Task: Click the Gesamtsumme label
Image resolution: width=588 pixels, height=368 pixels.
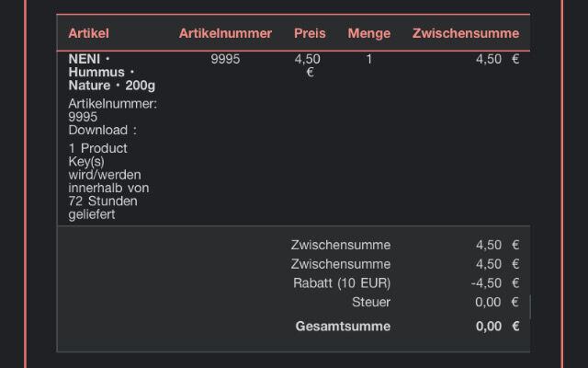Action: click(x=343, y=326)
